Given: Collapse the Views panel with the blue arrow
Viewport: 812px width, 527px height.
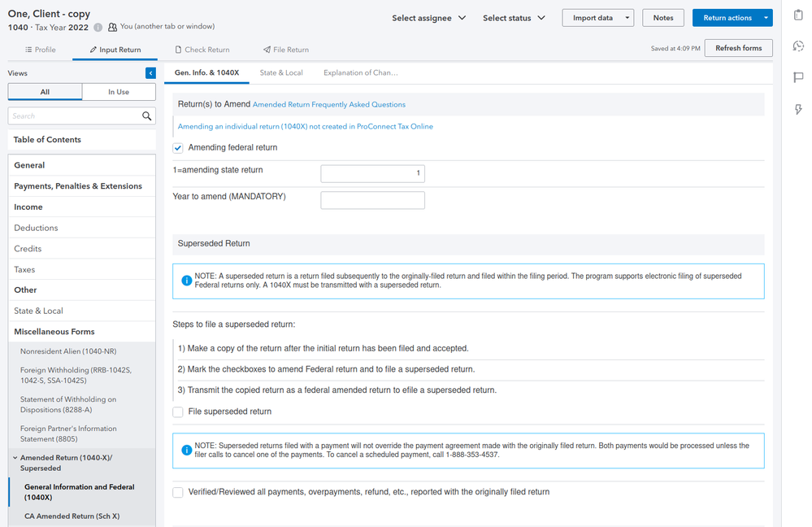Looking at the screenshot, I should click(150, 73).
